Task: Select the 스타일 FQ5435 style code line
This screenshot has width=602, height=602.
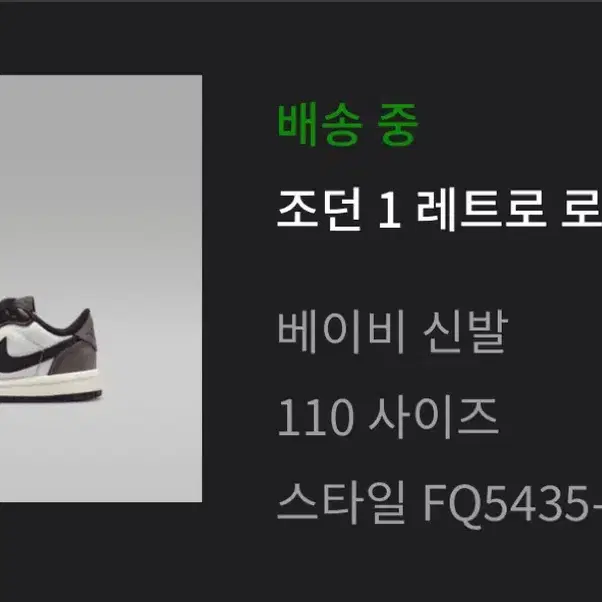Action: click(440, 504)
